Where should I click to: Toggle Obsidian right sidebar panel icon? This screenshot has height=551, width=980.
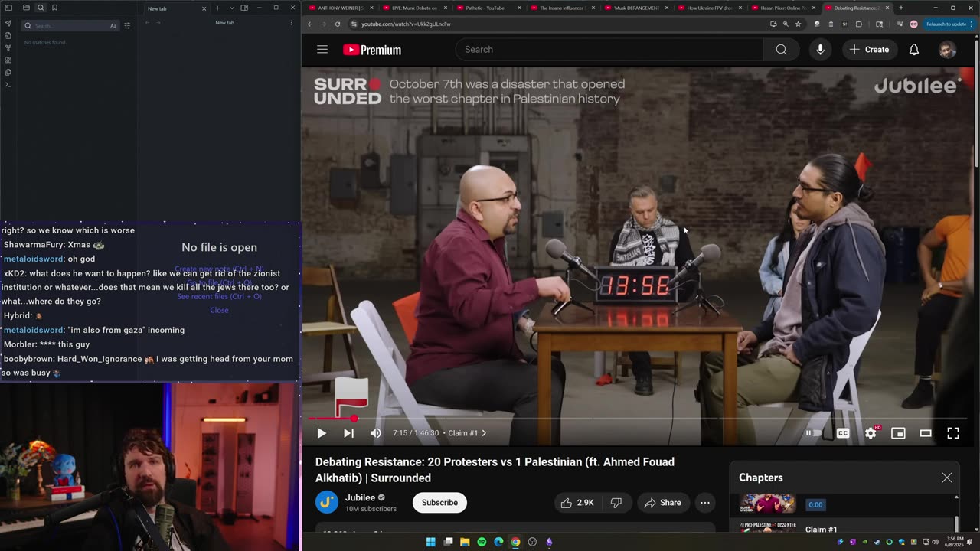pos(244,8)
